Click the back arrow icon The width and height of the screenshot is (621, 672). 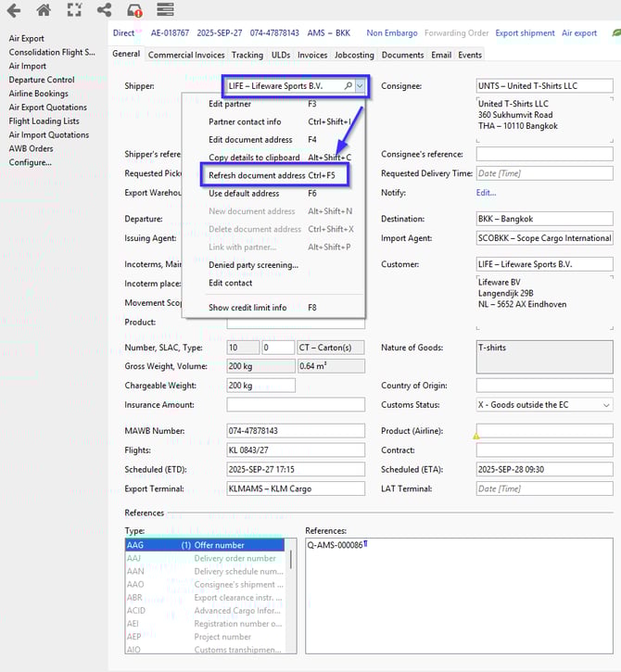click(14, 10)
